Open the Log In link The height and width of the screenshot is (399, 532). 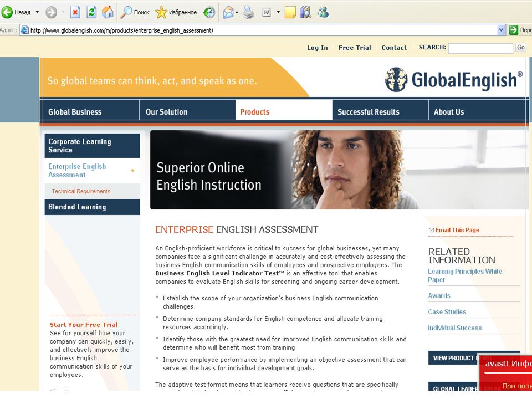pyautogui.click(x=317, y=48)
